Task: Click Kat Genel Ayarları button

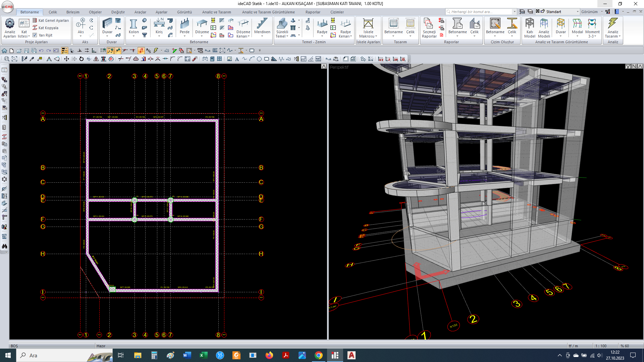Action: point(51,20)
